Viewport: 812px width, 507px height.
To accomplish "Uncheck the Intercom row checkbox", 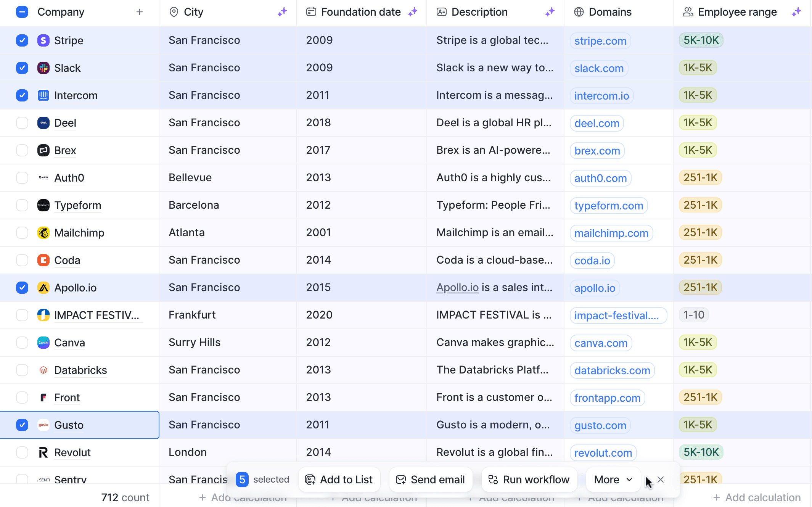I will click(22, 95).
